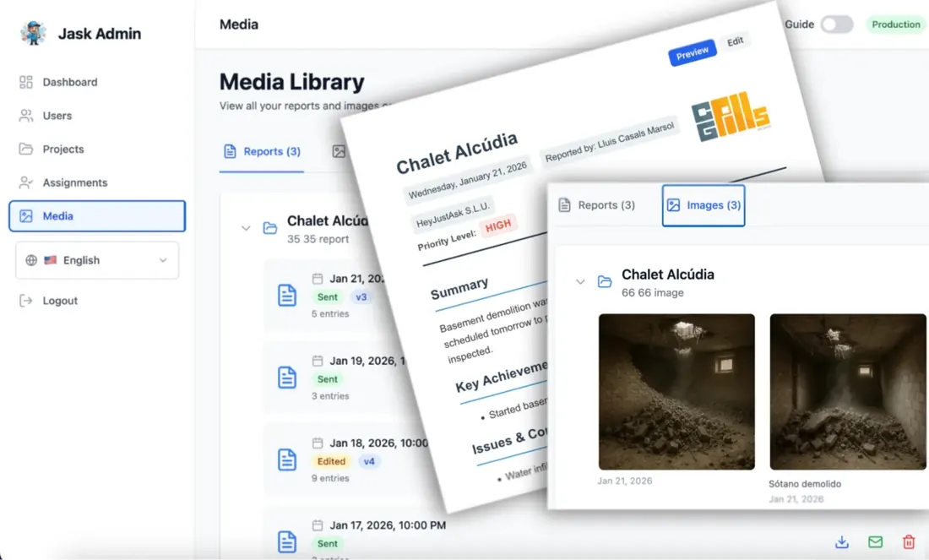Click the Jask Admin mascot logo
929x560 pixels.
pos(33,33)
